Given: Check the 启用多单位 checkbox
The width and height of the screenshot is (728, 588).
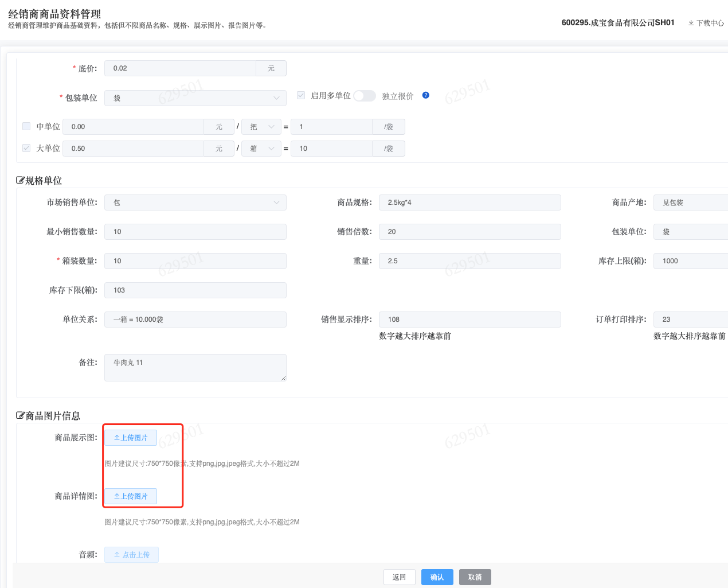Looking at the screenshot, I should tap(301, 96).
